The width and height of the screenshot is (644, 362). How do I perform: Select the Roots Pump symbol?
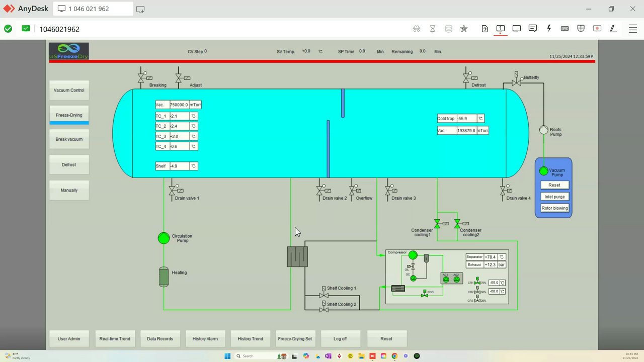(543, 130)
